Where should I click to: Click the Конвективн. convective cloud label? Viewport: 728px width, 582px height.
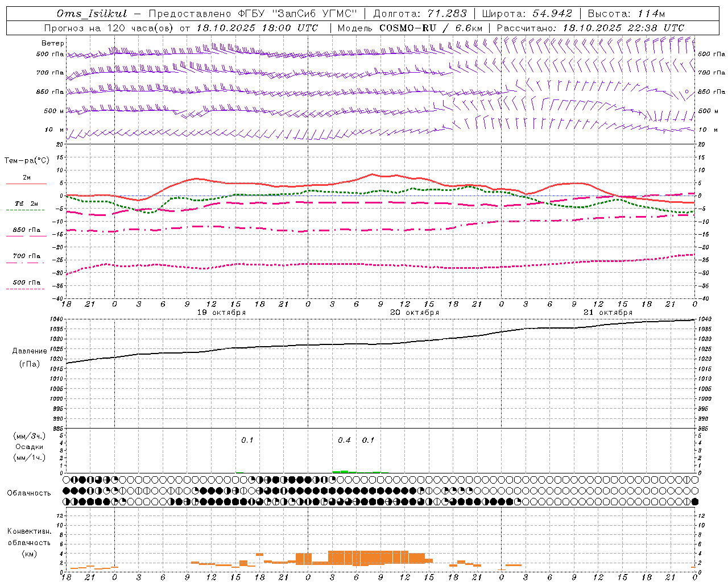[29, 532]
